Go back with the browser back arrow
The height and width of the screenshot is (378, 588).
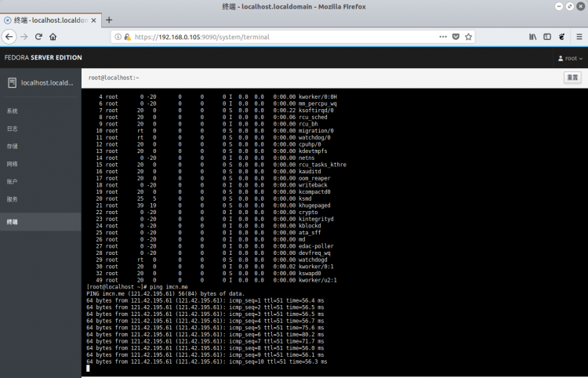pyautogui.click(x=9, y=37)
